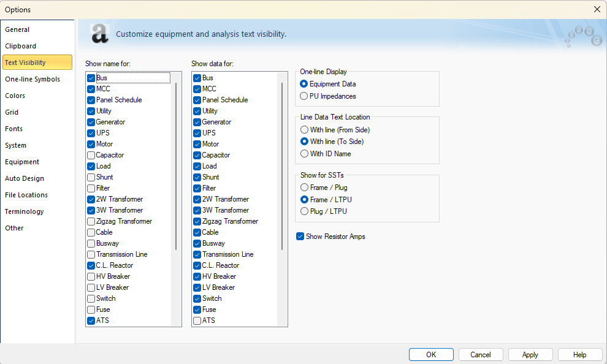Uncheck Bus in Show name for list
Viewport: 607px width, 364px height.
coord(91,78)
